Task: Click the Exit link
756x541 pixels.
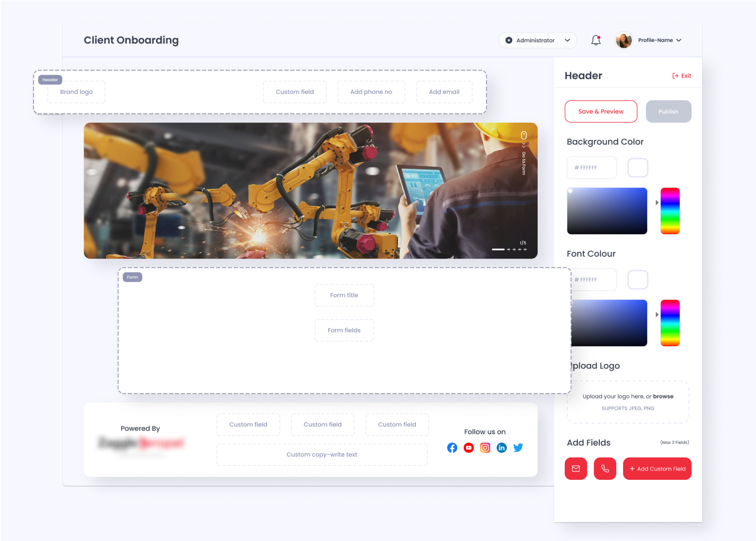Action: [x=682, y=76]
